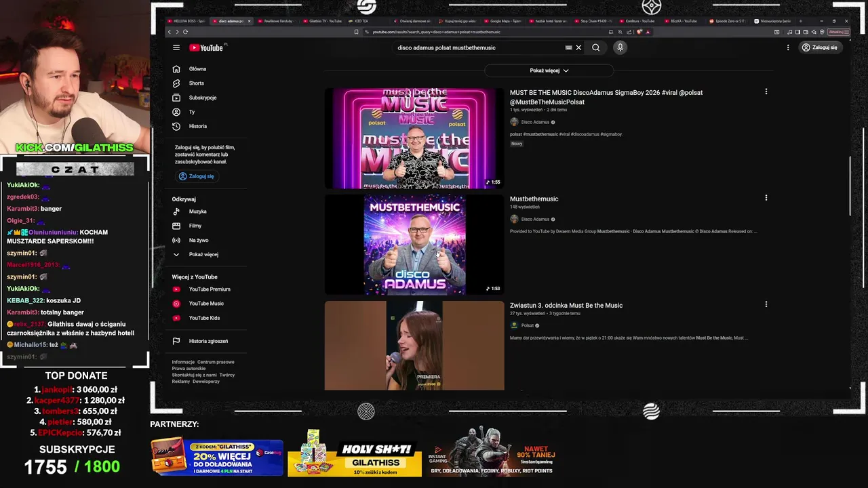Click browser Back arrow

[170, 32]
